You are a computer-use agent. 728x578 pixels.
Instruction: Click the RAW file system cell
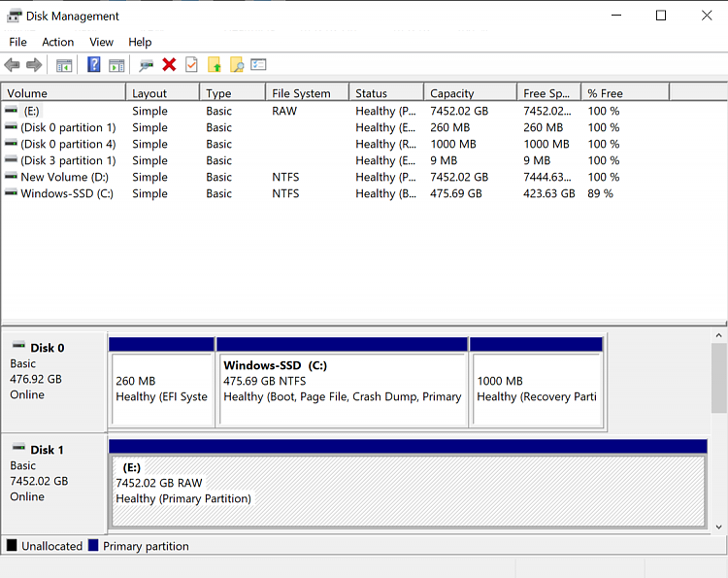tap(284, 111)
